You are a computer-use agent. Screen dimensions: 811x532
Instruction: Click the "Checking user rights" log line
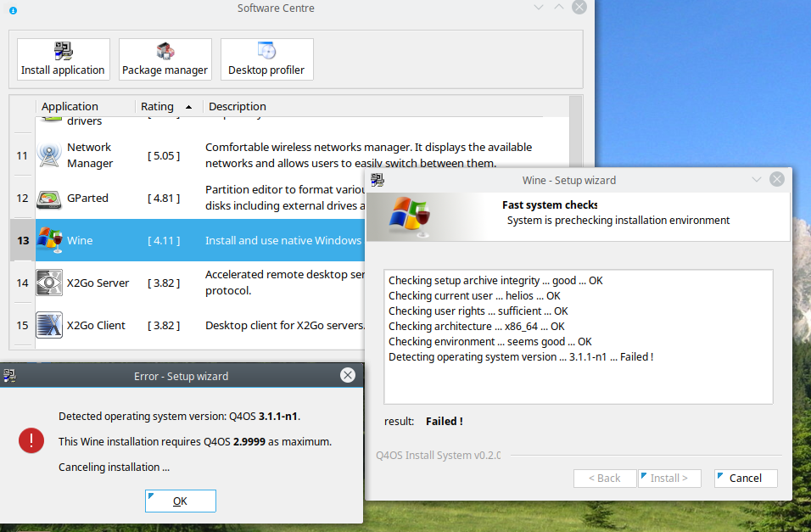[x=478, y=311]
